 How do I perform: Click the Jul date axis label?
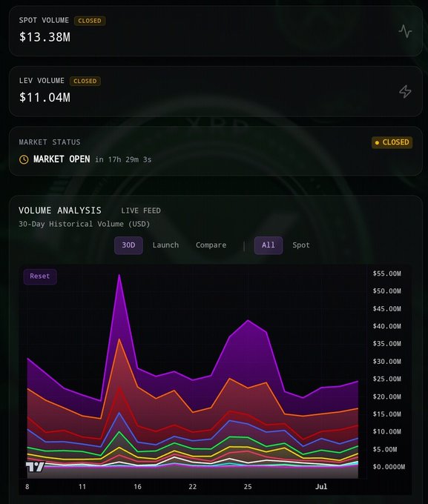coord(321,487)
